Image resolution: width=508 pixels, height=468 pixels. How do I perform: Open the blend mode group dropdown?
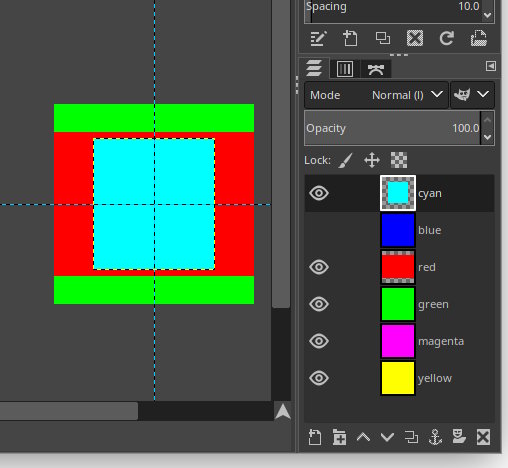(472, 95)
